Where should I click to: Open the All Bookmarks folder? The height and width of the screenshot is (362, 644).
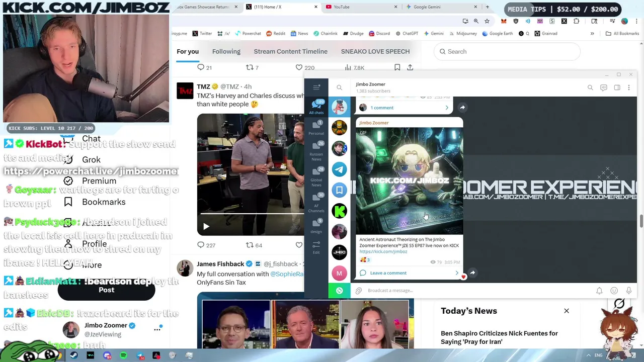tap(622, 34)
